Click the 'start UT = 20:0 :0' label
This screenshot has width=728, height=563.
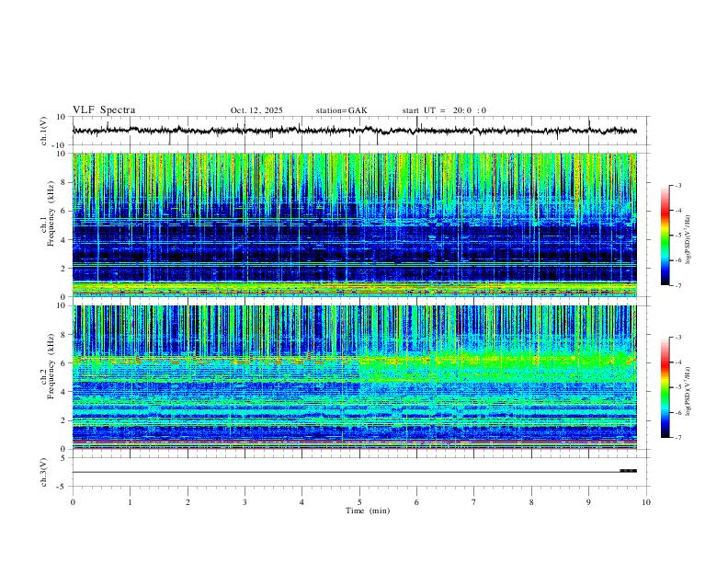click(x=444, y=110)
